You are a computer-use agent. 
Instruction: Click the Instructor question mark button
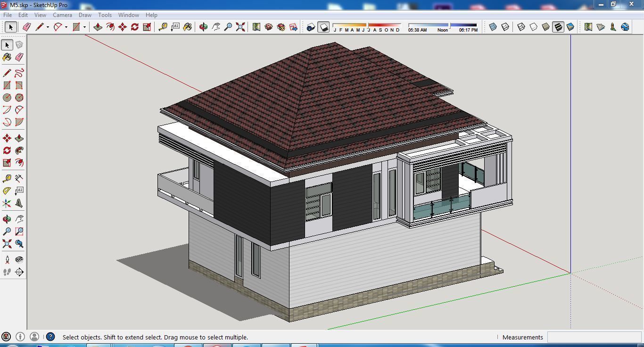(50, 337)
